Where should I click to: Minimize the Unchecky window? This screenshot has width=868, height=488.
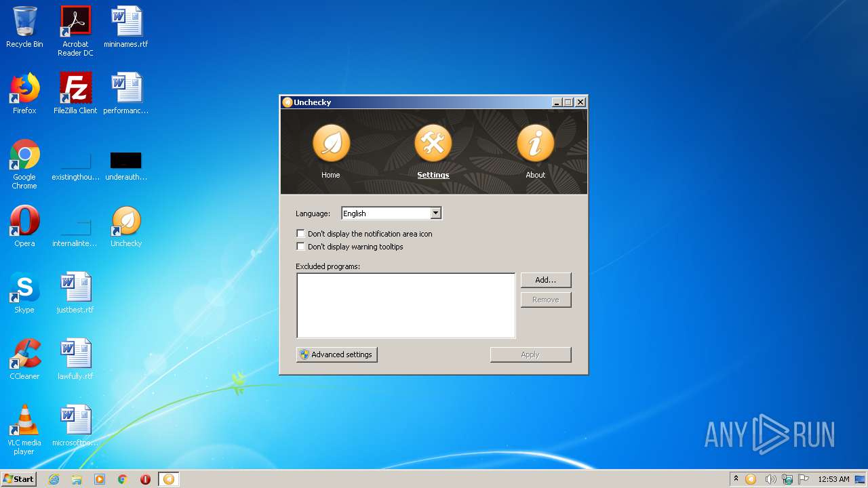pos(557,102)
